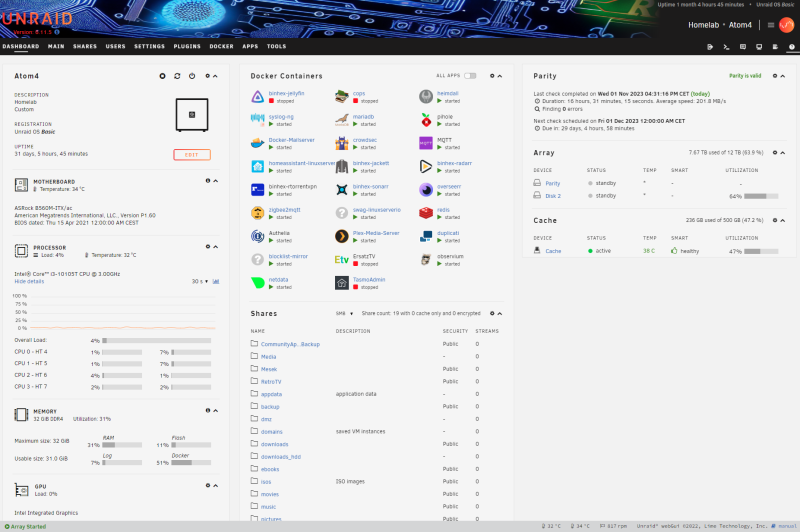Open the SMB shares protocol dropdown
800x532 pixels.
[x=344, y=314]
